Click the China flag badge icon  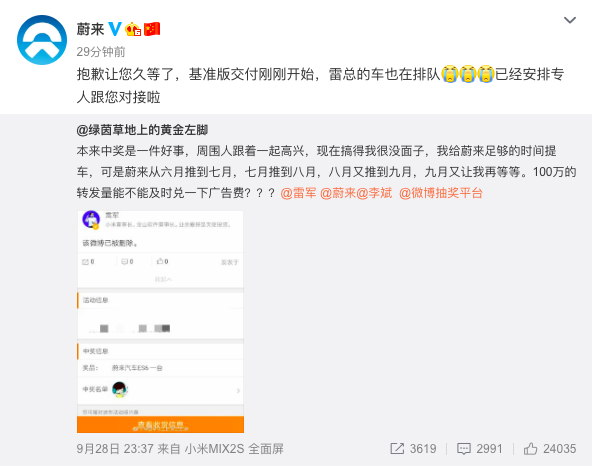pos(152,29)
